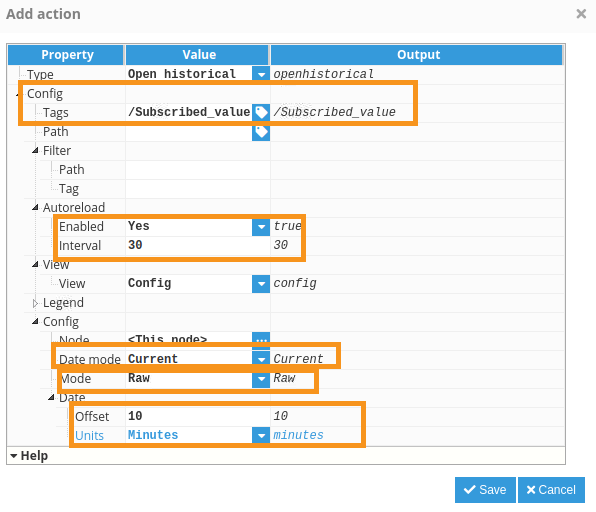596x512 pixels.
Task: Click the Save button
Action: [x=485, y=490]
